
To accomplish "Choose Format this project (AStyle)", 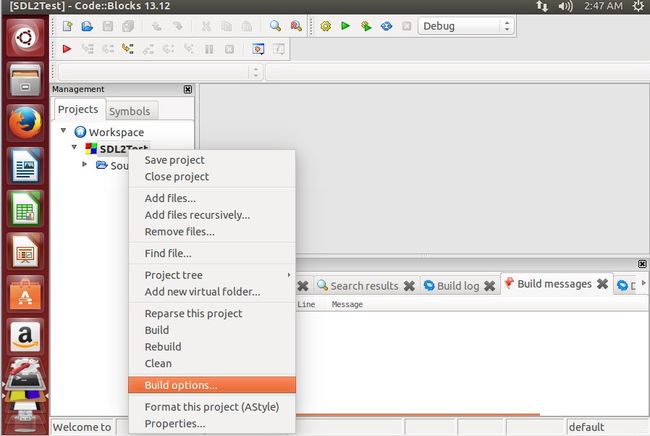I will [x=212, y=407].
